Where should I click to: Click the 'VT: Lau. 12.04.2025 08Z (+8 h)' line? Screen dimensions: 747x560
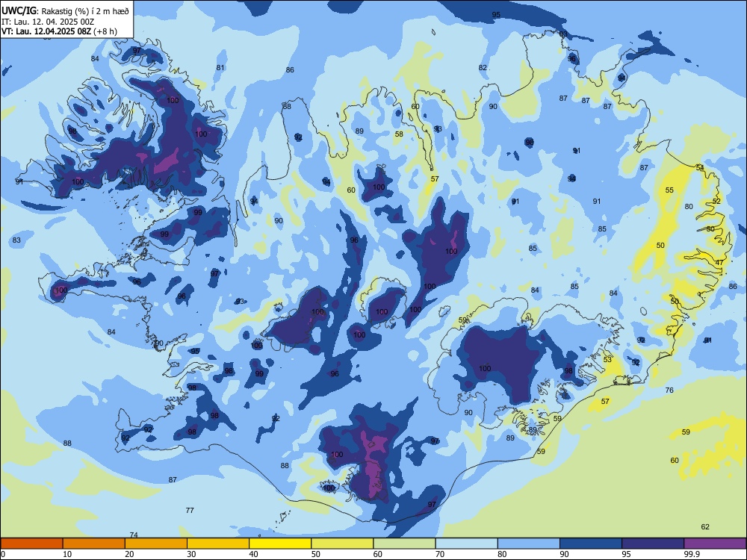[59, 31]
